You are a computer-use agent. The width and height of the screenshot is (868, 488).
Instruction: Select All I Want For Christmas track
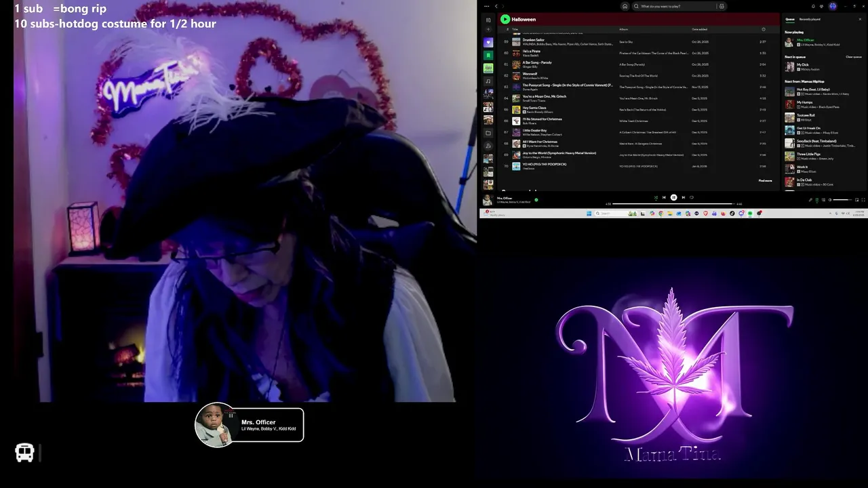point(639,144)
